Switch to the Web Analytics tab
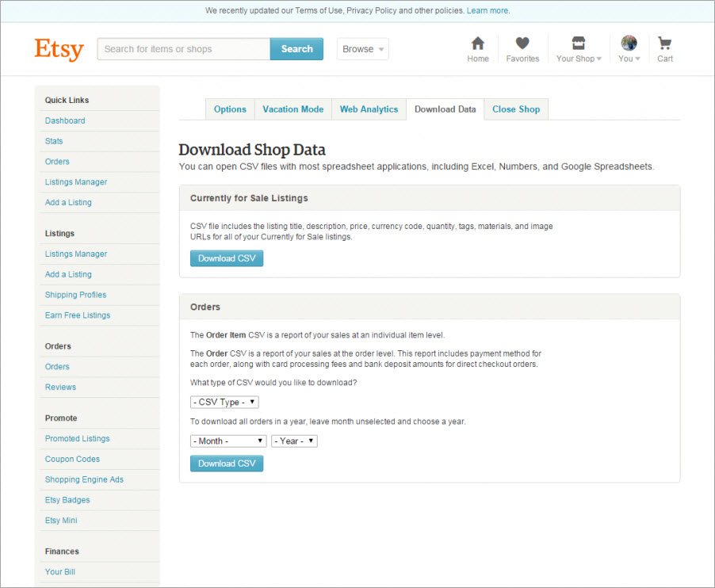 pyautogui.click(x=369, y=109)
